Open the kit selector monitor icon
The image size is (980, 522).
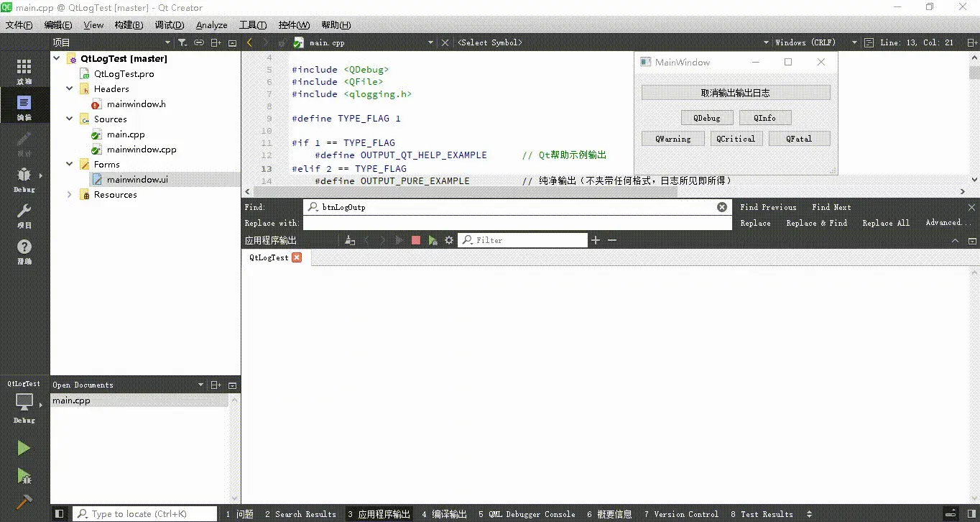pyautogui.click(x=24, y=402)
